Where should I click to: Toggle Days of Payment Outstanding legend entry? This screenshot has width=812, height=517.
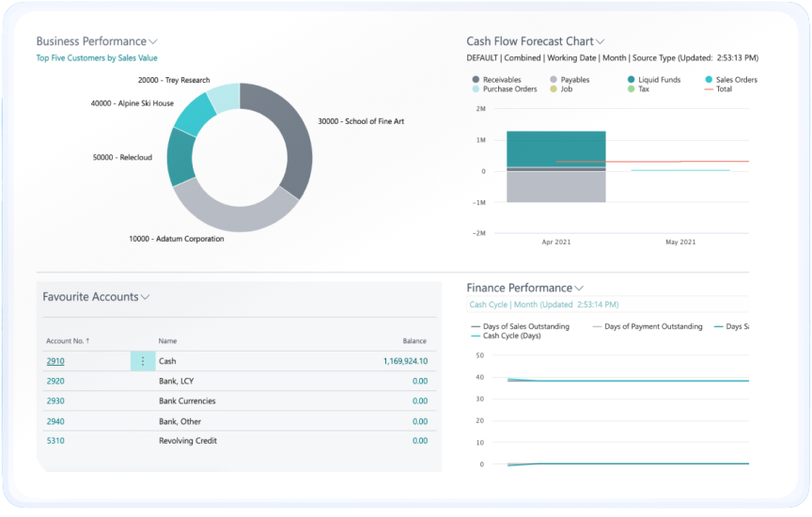click(648, 326)
